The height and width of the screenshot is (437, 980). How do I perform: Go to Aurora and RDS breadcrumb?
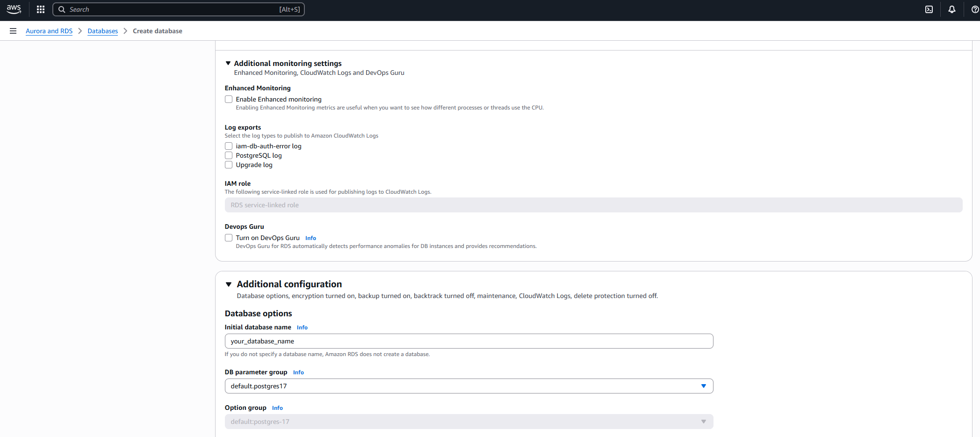click(49, 31)
